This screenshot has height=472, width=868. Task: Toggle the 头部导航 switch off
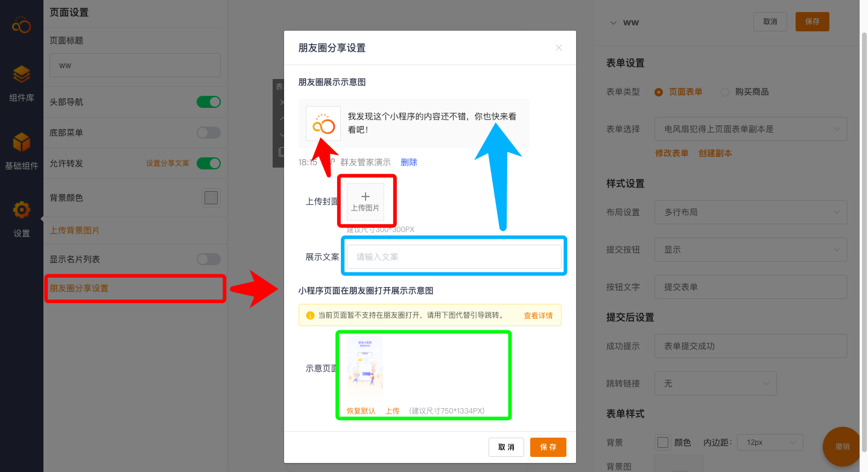tap(208, 102)
